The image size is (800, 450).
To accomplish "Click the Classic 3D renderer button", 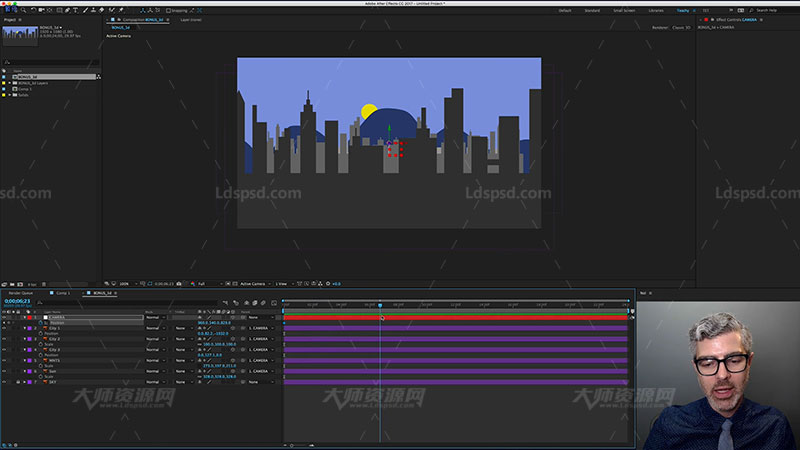I will click(x=681, y=27).
